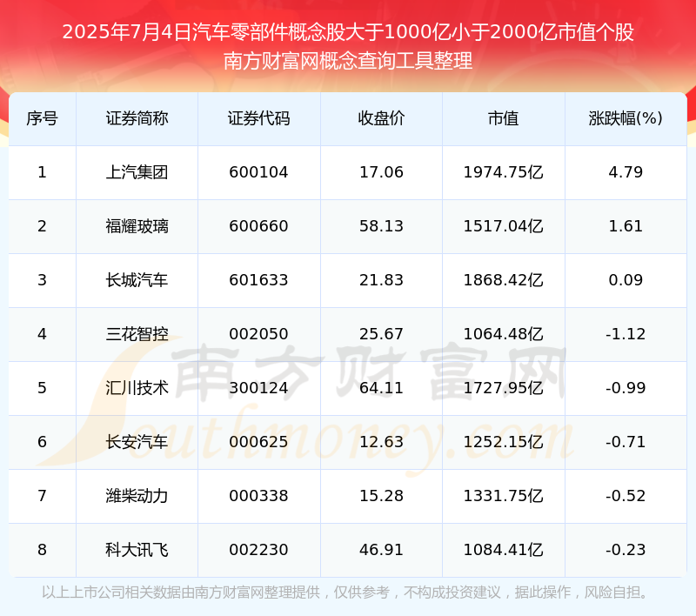The height and width of the screenshot is (616, 696).
Task: Click serial number 1 in 上汽集团 row
Action: click(42, 172)
